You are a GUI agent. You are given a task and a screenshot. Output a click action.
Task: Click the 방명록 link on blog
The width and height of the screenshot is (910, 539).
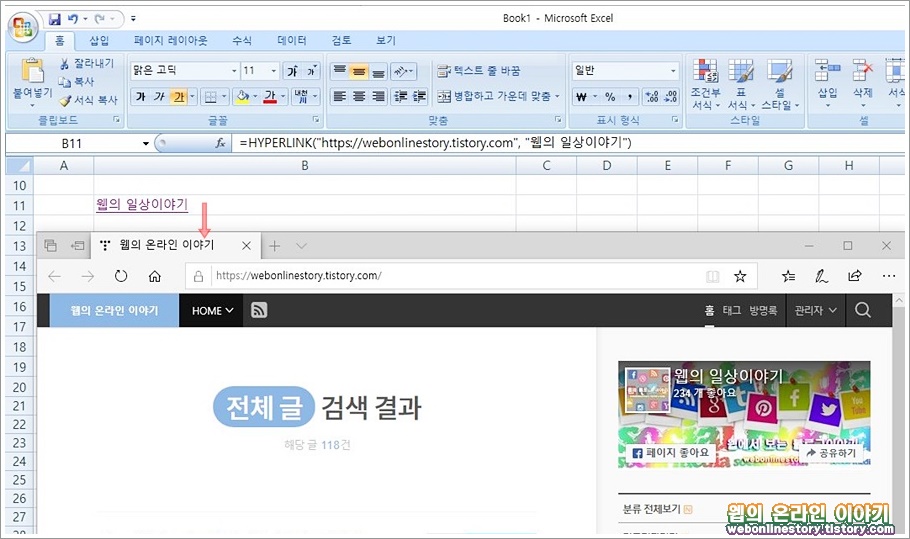763,310
